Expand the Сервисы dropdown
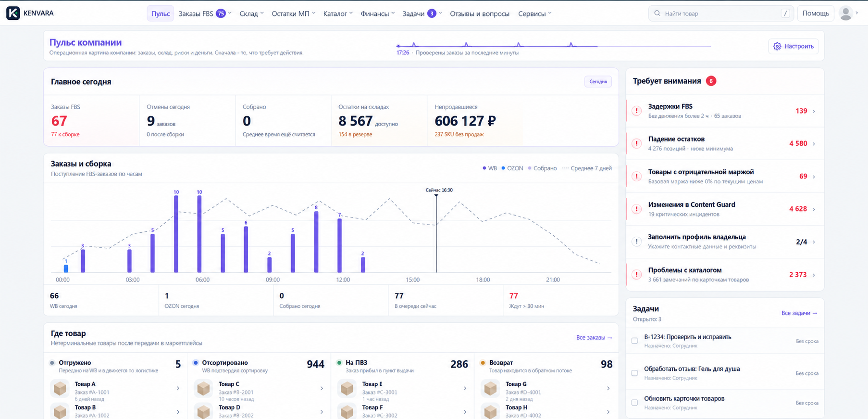This screenshot has width=868, height=419. click(x=535, y=13)
